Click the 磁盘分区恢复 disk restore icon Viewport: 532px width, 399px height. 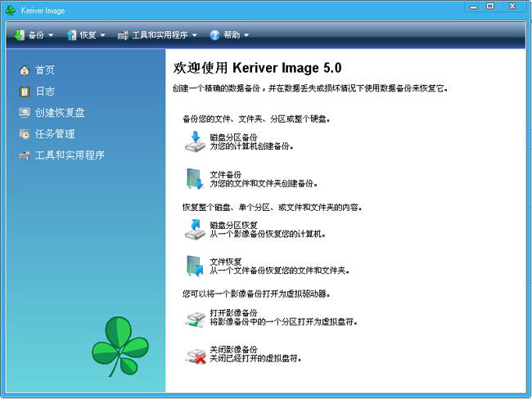tap(195, 230)
